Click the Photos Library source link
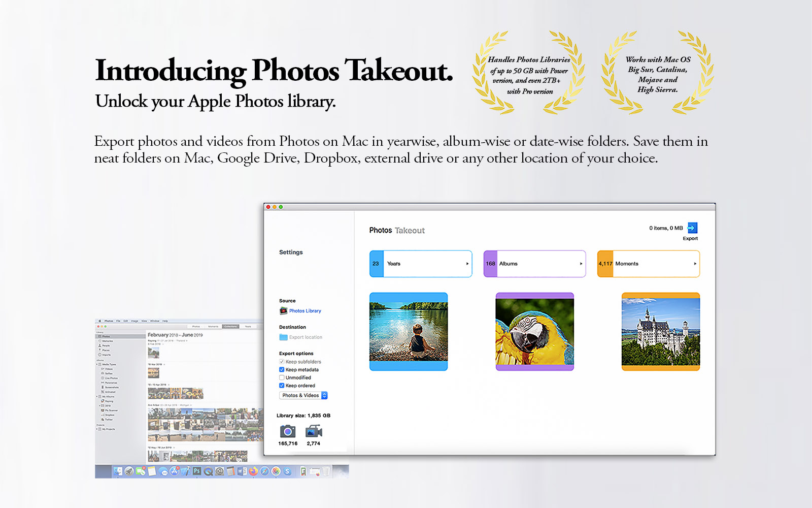Image resolution: width=812 pixels, height=508 pixels. pyautogui.click(x=305, y=311)
